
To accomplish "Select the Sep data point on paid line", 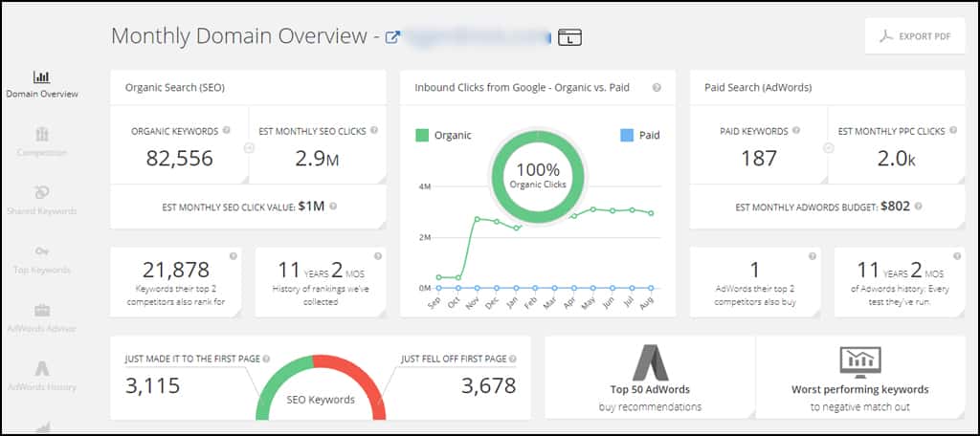I will tap(438, 288).
